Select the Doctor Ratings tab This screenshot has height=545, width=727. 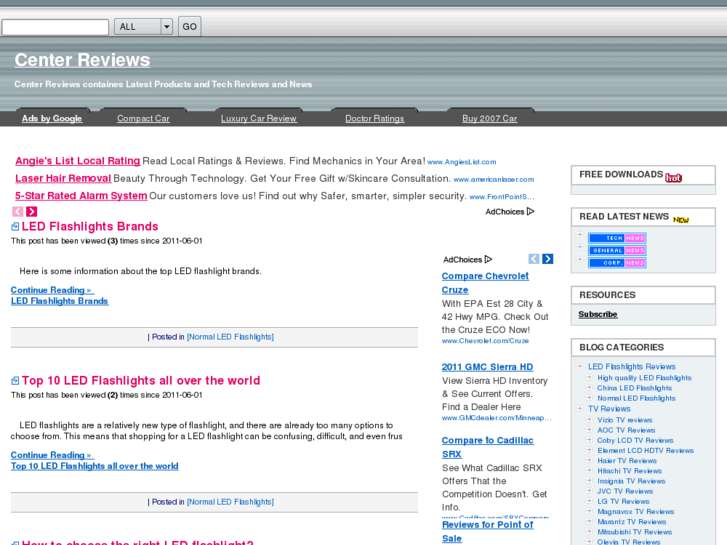point(375,118)
